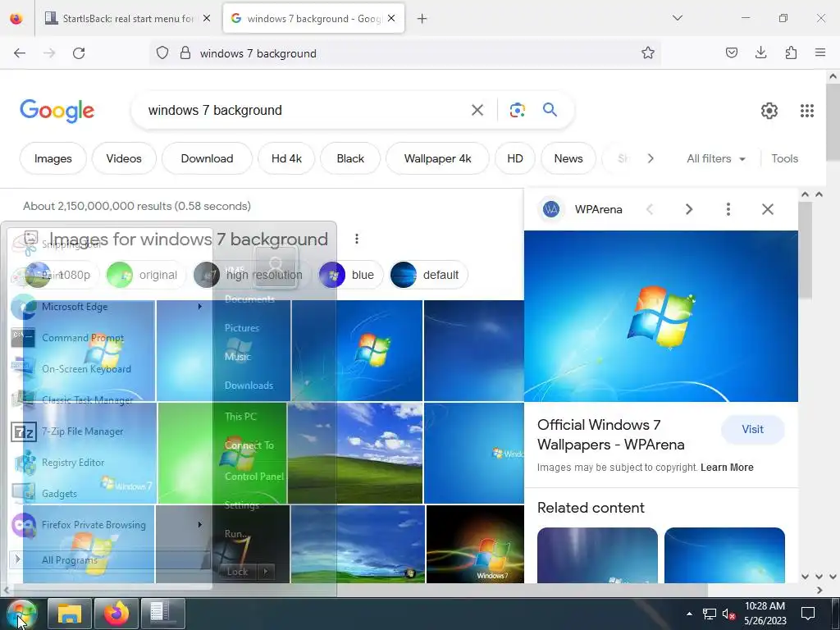Screen dimensions: 840x630
Task: Open the notification center icon in tray
Action: (x=808, y=614)
